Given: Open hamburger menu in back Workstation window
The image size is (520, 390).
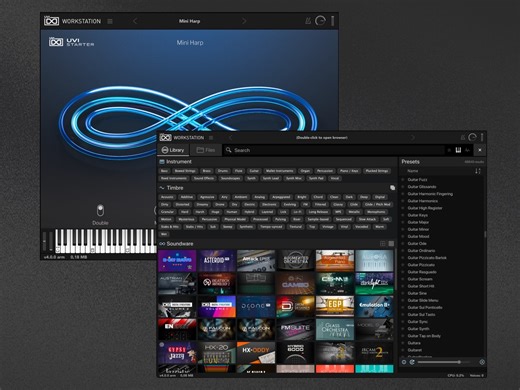Looking at the screenshot, I should coord(110,21).
